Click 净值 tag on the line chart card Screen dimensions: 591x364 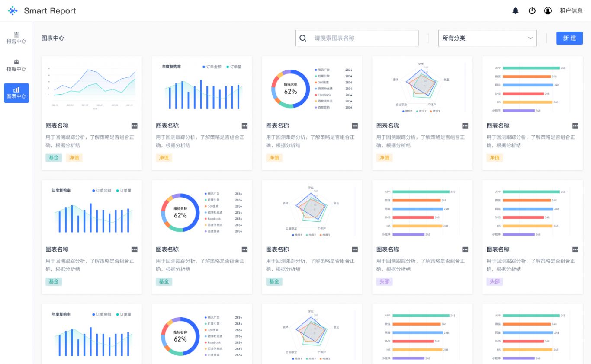coord(74,158)
